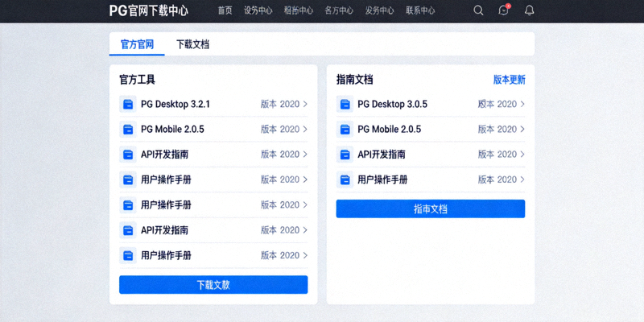Click the 指南文档 panel heading
The height and width of the screenshot is (322, 644).
click(354, 80)
